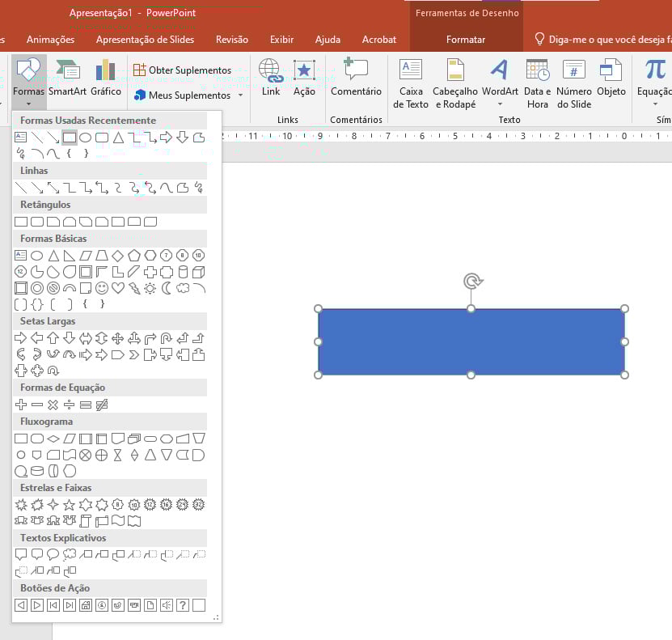Viewport: 672px width, 640px height.
Task: Select the 32-point star shape
Action: [x=198, y=505]
